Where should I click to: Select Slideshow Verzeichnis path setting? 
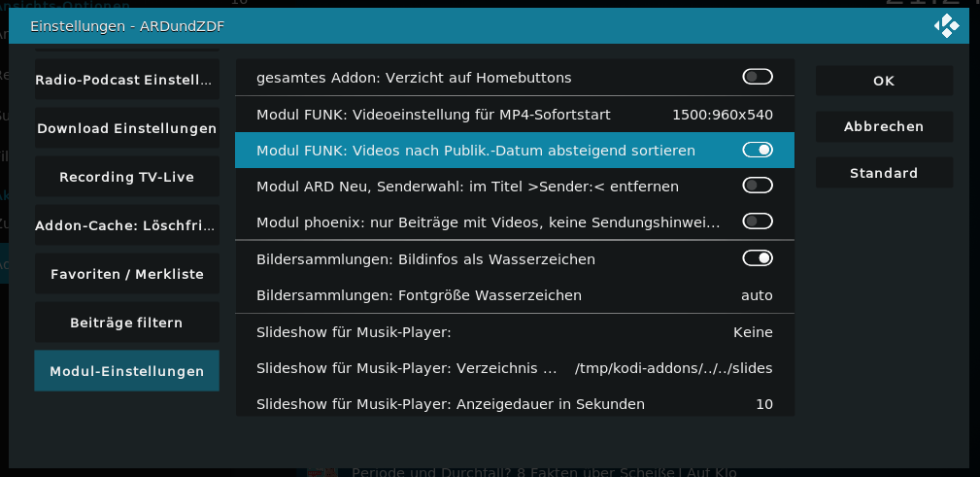(515, 369)
